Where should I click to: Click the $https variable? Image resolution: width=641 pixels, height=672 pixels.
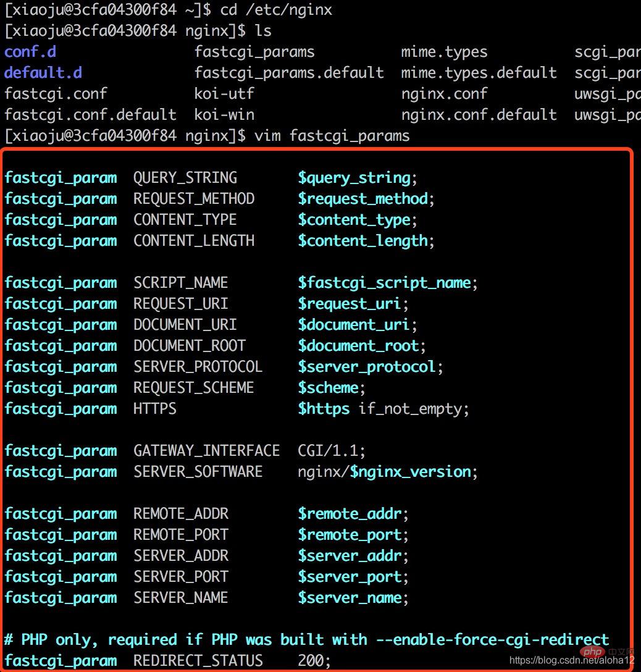click(324, 409)
